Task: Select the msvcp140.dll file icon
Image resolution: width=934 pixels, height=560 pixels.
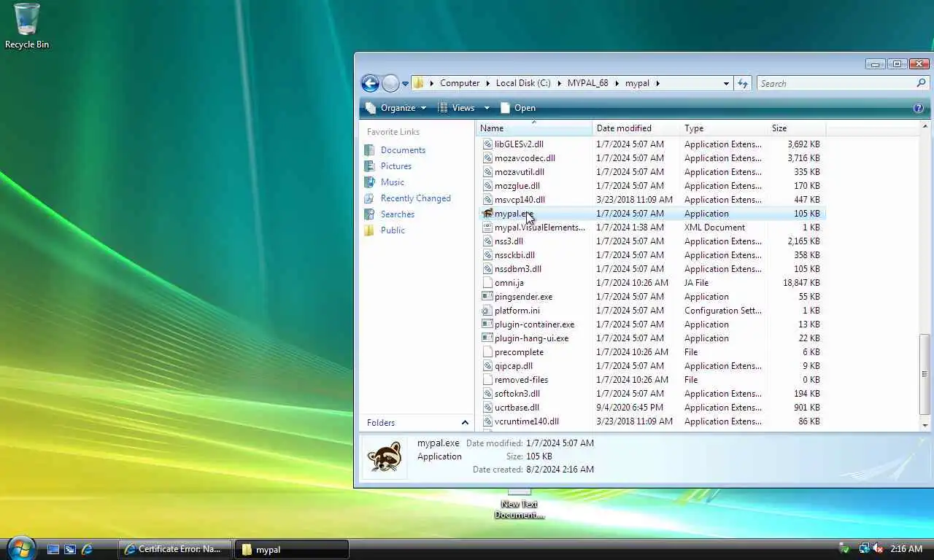Action: pyautogui.click(x=487, y=200)
